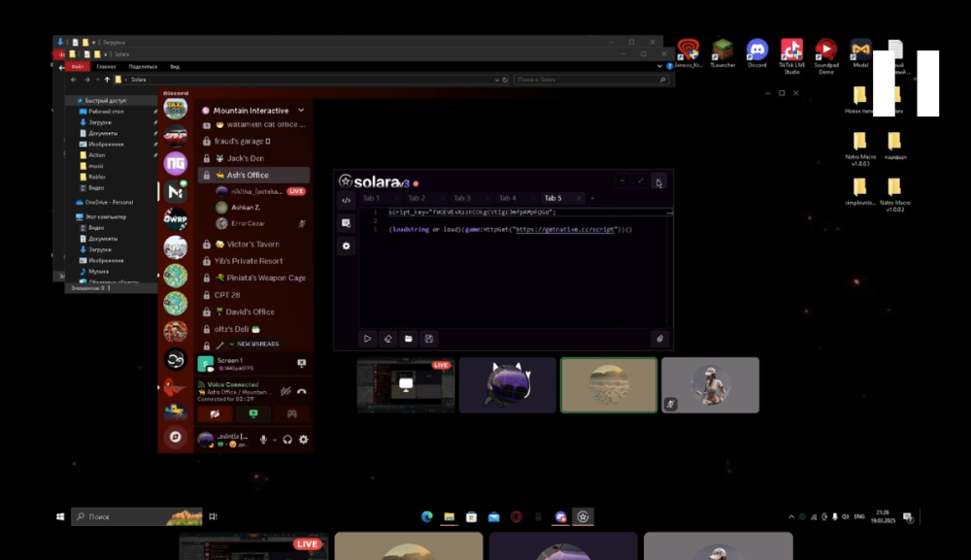Expand the Mountain Interactive server menu
Screen dimensions: 971x560
pos(301,110)
